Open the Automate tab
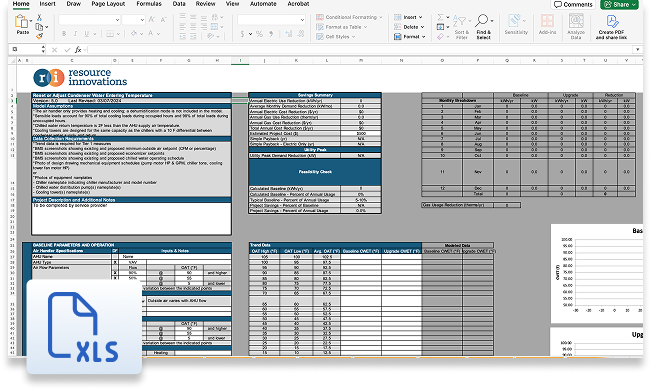Screen dimensions: 652x391 pyautogui.click(x=263, y=4)
